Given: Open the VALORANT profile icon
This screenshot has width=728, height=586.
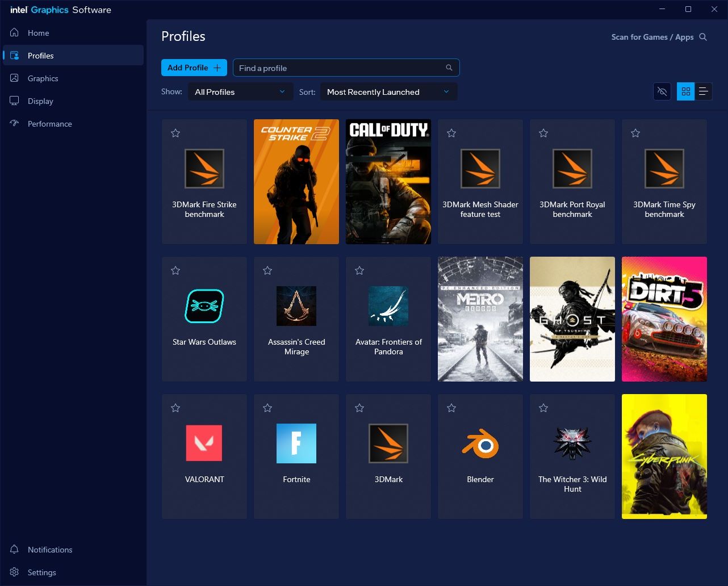Looking at the screenshot, I should (x=204, y=443).
